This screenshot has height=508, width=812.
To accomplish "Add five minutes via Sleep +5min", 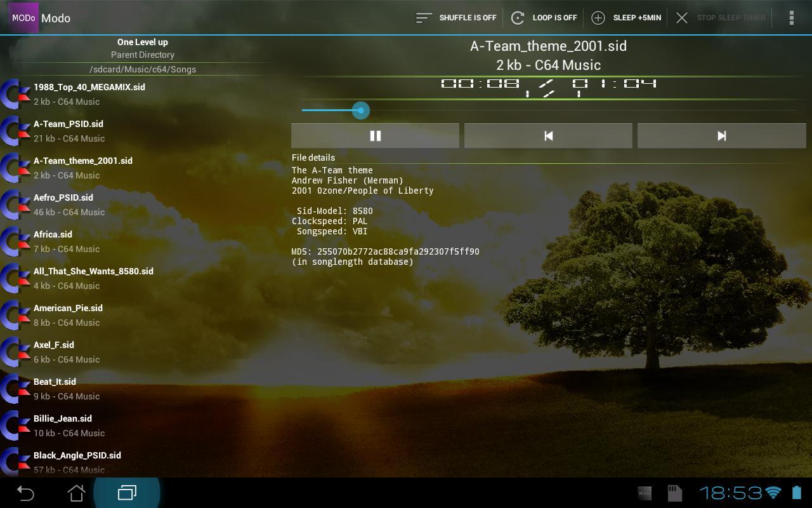I will [626, 18].
